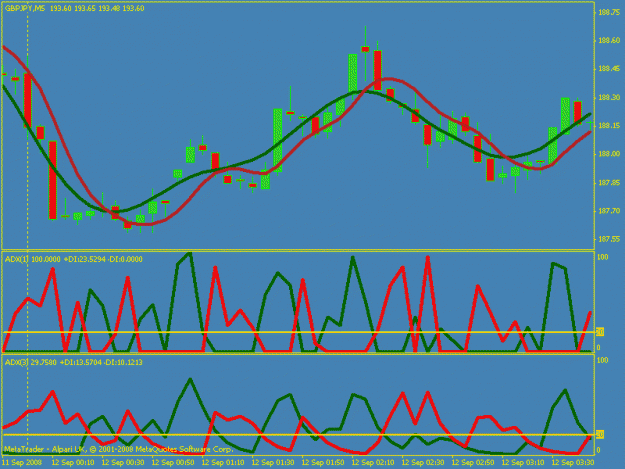This screenshot has height=469, width=625.
Task: Select the 187.85 price axis label
Action: (x=609, y=183)
